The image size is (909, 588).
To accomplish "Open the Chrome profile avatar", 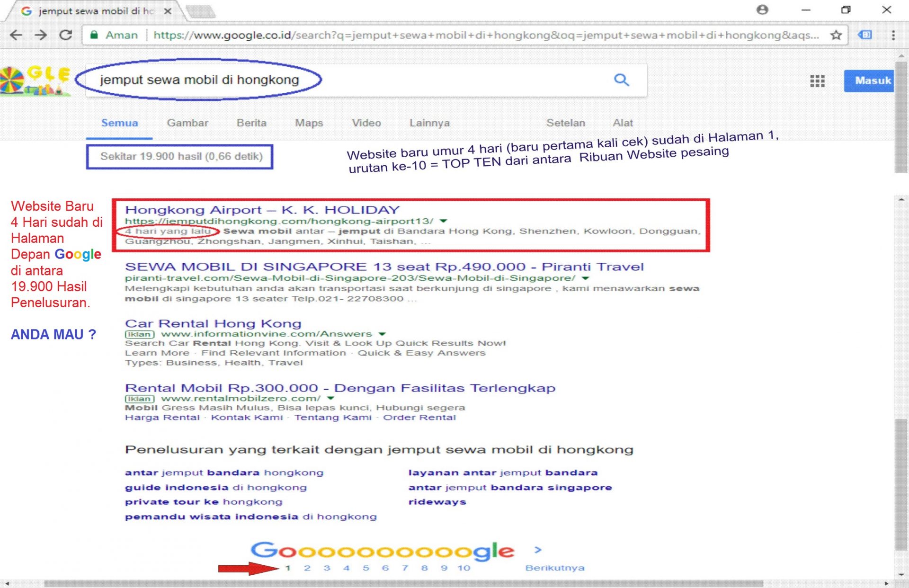I will point(762,9).
